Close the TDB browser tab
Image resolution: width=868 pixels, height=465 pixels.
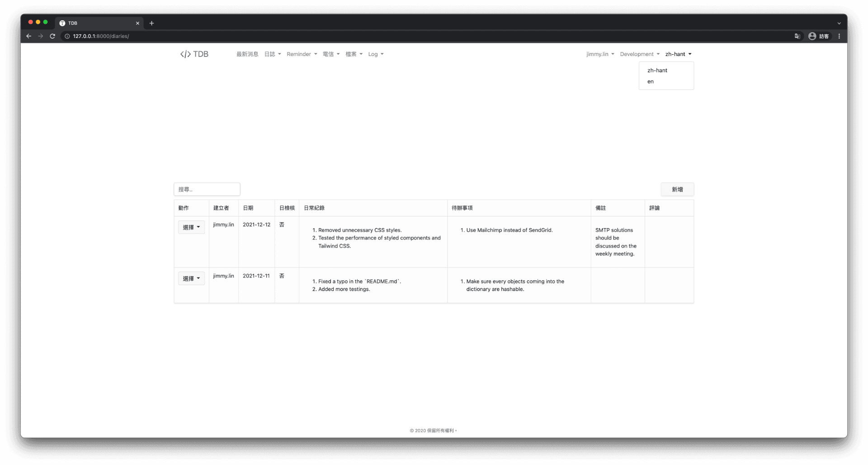137,23
